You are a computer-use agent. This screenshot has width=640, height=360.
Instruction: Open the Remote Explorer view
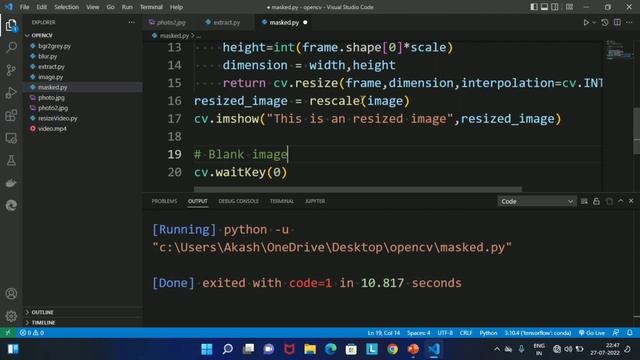(11, 138)
